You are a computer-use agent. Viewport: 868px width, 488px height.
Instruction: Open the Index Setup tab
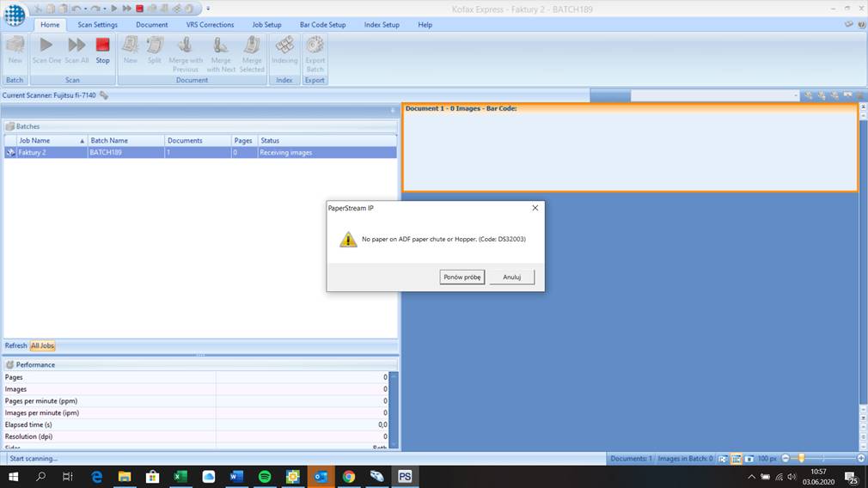coord(382,25)
